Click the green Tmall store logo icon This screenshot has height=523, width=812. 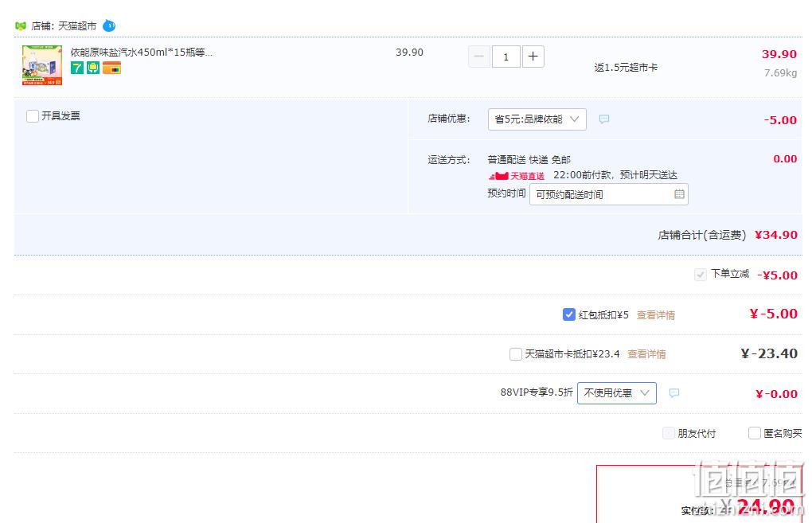21,25
